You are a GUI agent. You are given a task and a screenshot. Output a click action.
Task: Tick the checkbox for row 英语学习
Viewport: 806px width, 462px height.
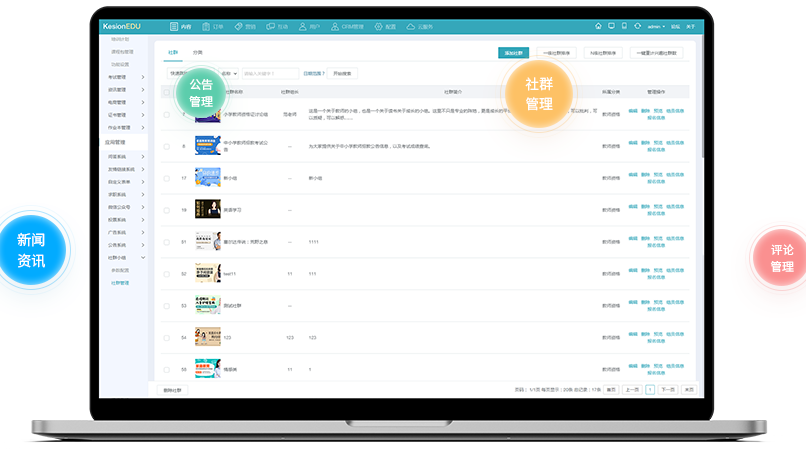(x=167, y=210)
